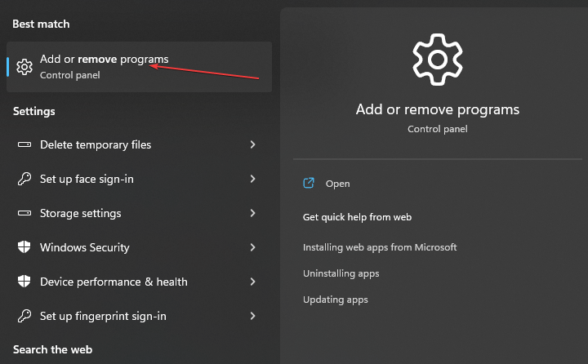Open Installing web apps from Microsoft link
This screenshot has height=364, width=588.
tap(380, 247)
